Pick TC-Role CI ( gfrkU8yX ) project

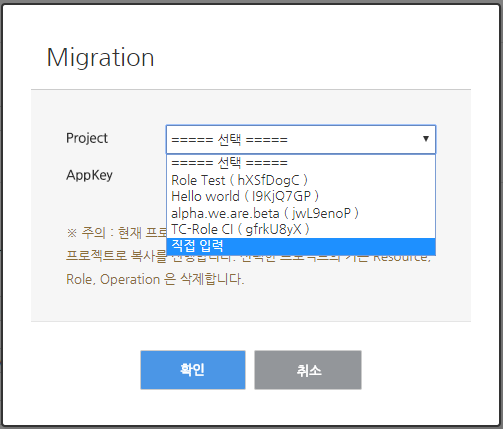tap(301, 230)
